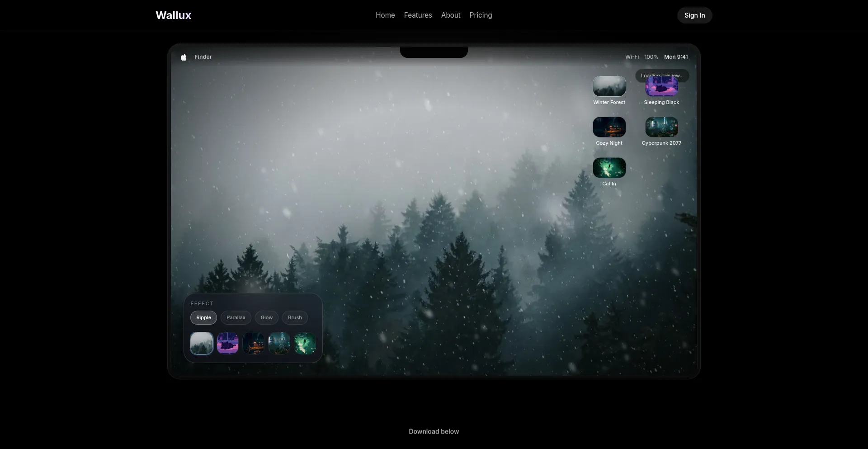Select the Ripple effect
This screenshot has width=868, height=449.
coord(203,317)
